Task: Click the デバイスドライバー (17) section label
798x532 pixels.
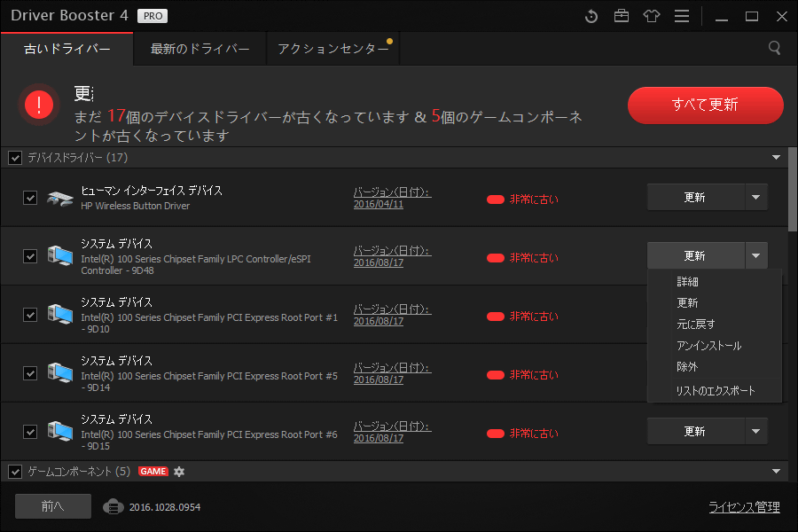Action: (78, 158)
